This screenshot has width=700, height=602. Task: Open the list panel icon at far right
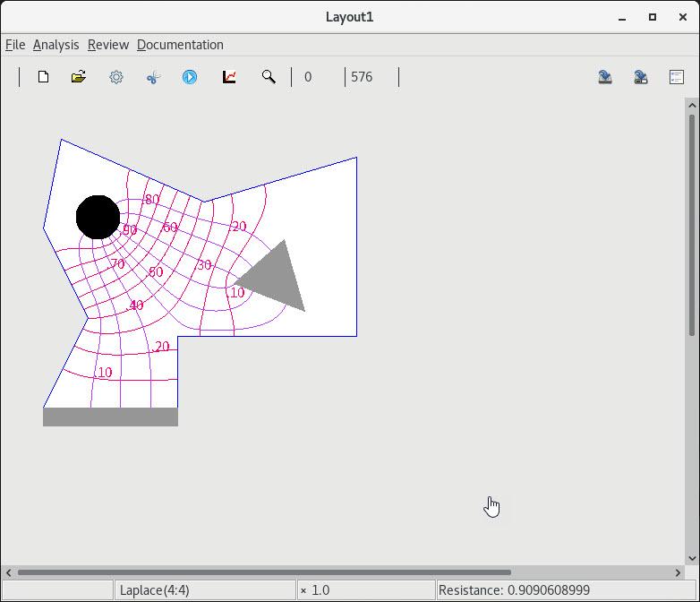(677, 77)
